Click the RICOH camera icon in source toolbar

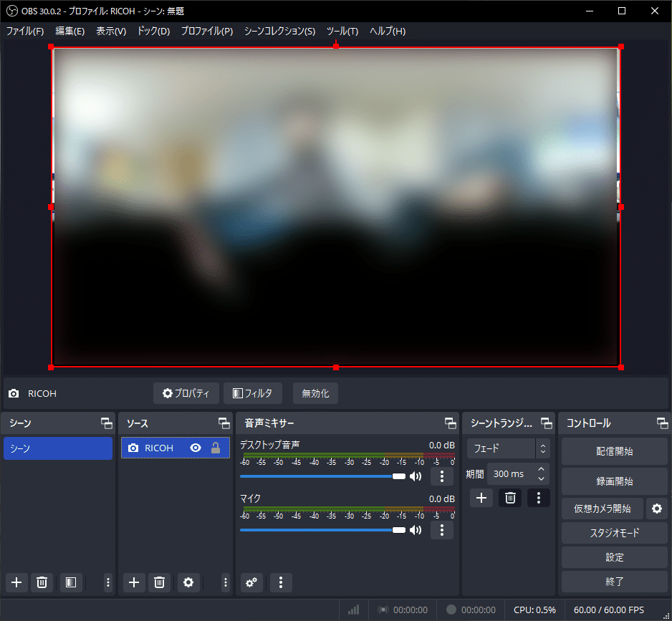tap(14, 393)
